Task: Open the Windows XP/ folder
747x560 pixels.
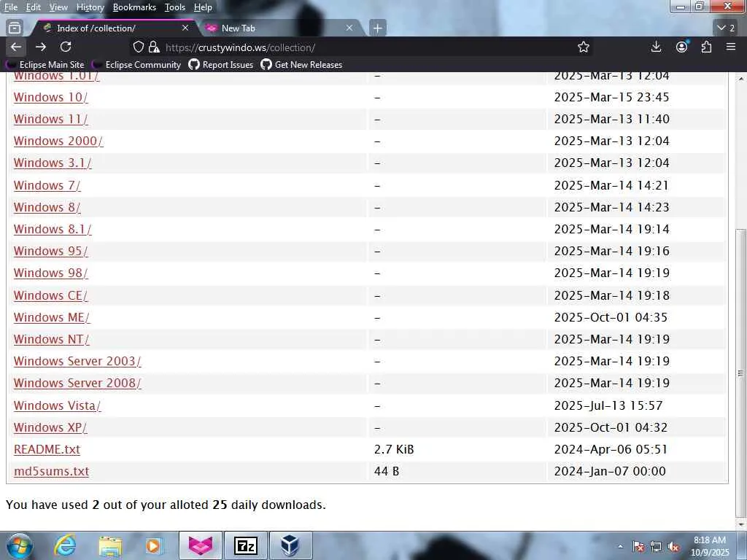Action: click(x=50, y=427)
